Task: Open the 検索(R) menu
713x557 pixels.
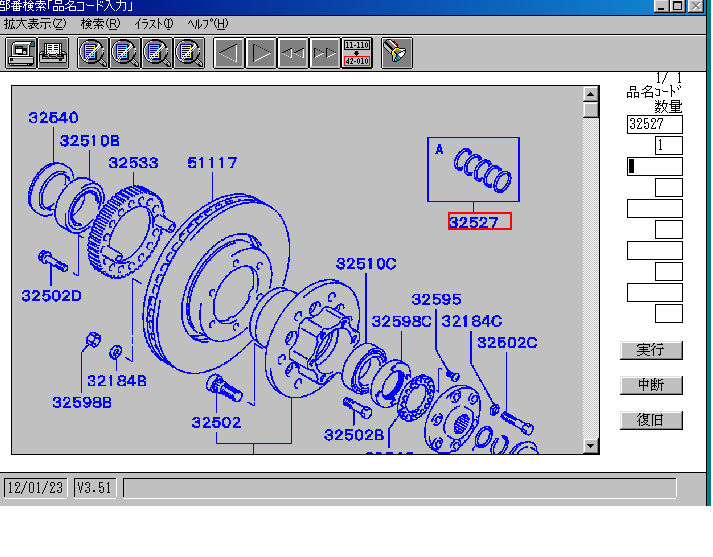Action: tap(100, 24)
